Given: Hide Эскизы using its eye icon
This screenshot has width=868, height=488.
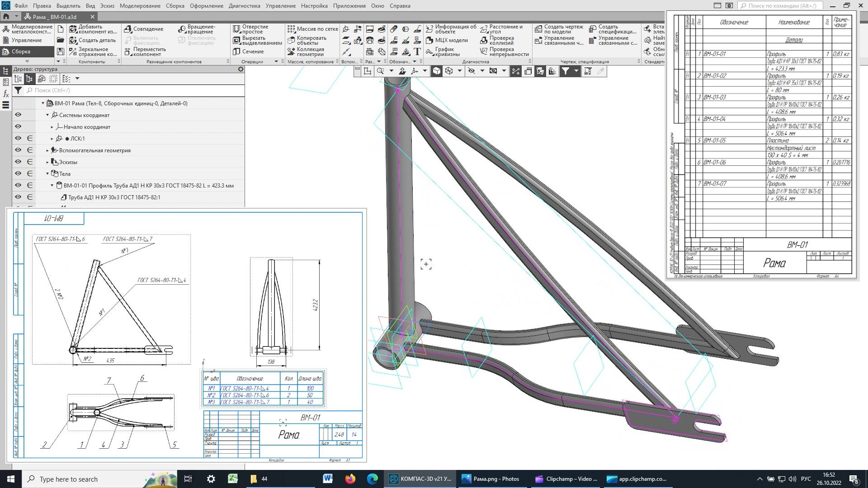Looking at the screenshot, I should pyautogui.click(x=18, y=162).
